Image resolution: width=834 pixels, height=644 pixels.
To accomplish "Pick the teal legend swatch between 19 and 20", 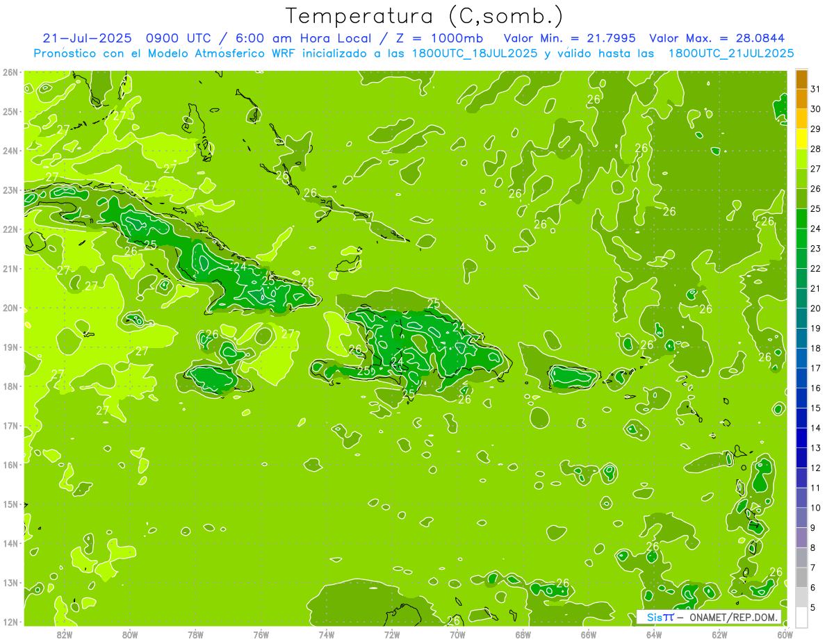I will 801,318.
